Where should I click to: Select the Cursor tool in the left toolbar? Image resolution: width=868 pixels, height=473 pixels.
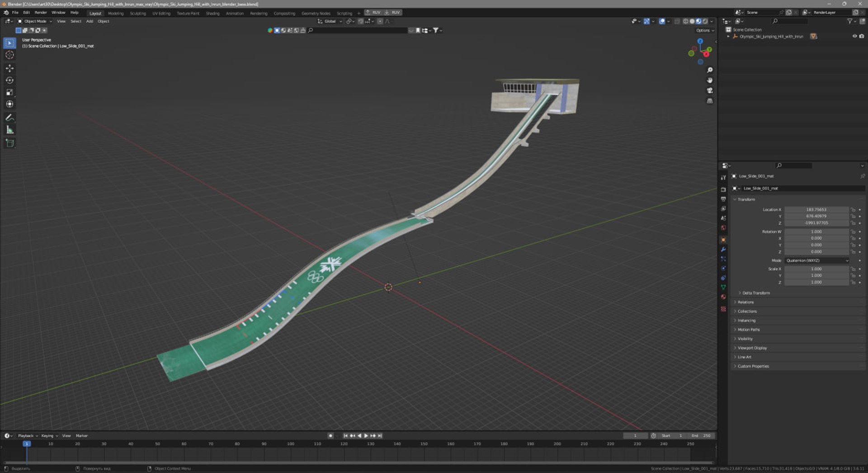pos(9,55)
